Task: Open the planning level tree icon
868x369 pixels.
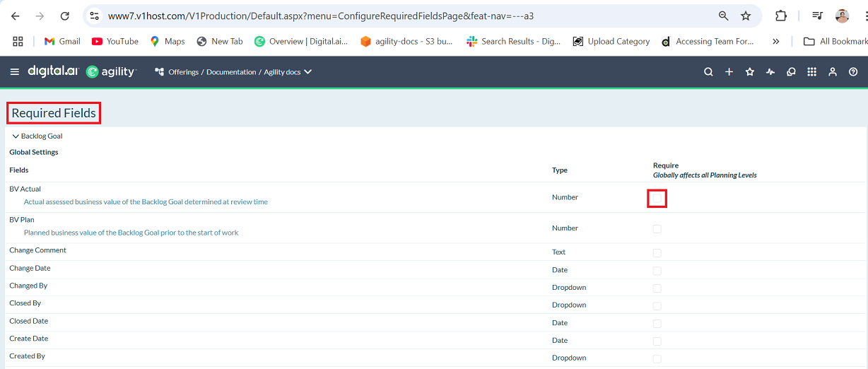Action: pyautogui.click(x=159, y=71)
